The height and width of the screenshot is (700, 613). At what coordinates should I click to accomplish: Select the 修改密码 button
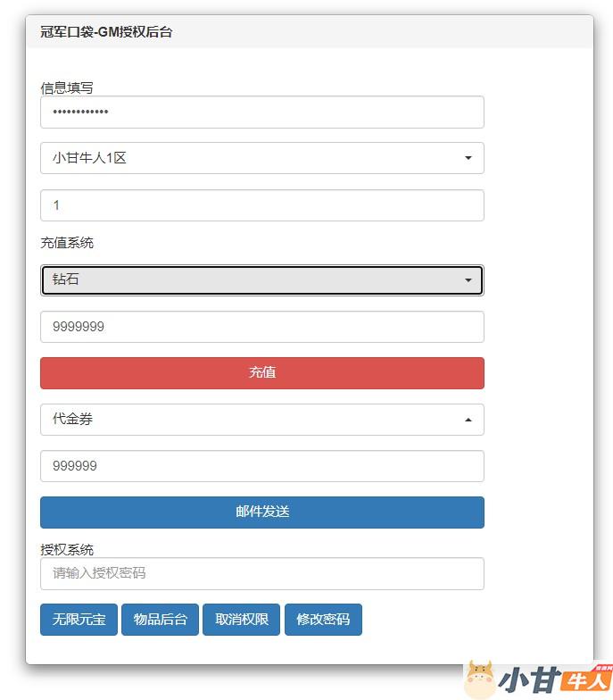(323, 620)
